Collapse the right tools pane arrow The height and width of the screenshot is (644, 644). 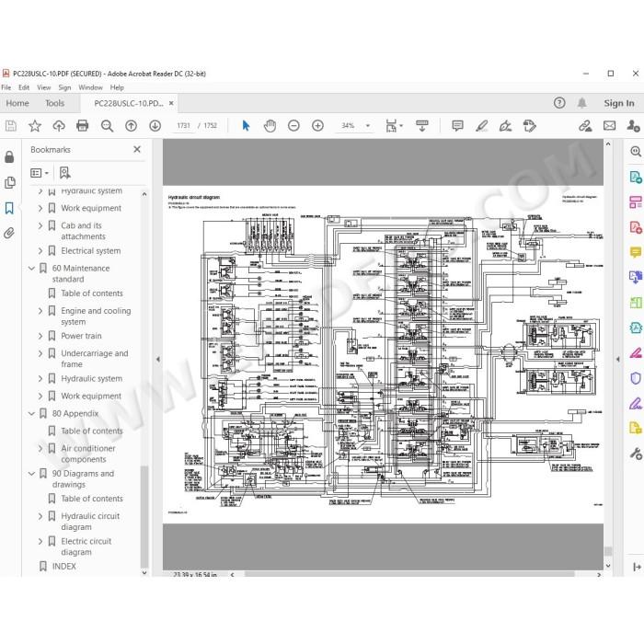[618, 360]
